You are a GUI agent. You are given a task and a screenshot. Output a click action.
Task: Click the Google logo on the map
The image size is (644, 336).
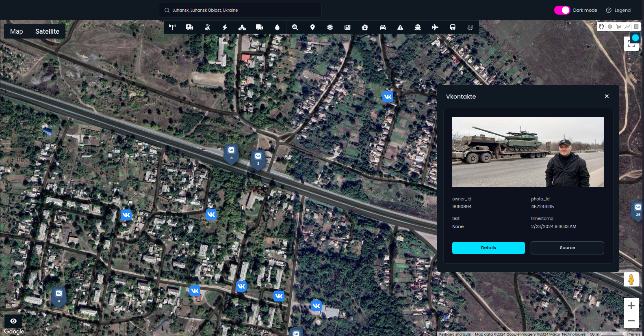click(x=14, y=332)
